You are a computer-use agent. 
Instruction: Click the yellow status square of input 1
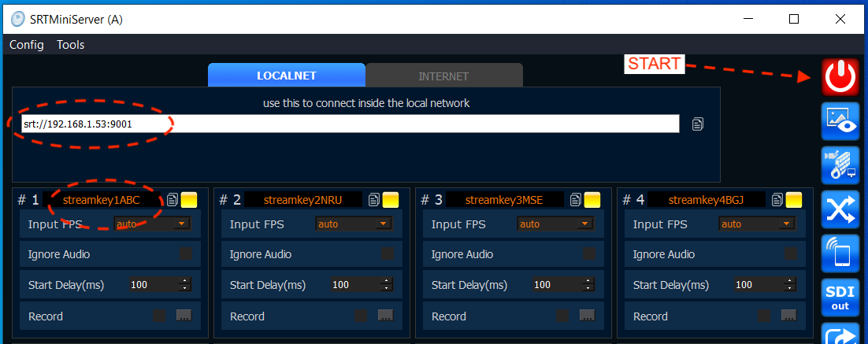point(189,200)
